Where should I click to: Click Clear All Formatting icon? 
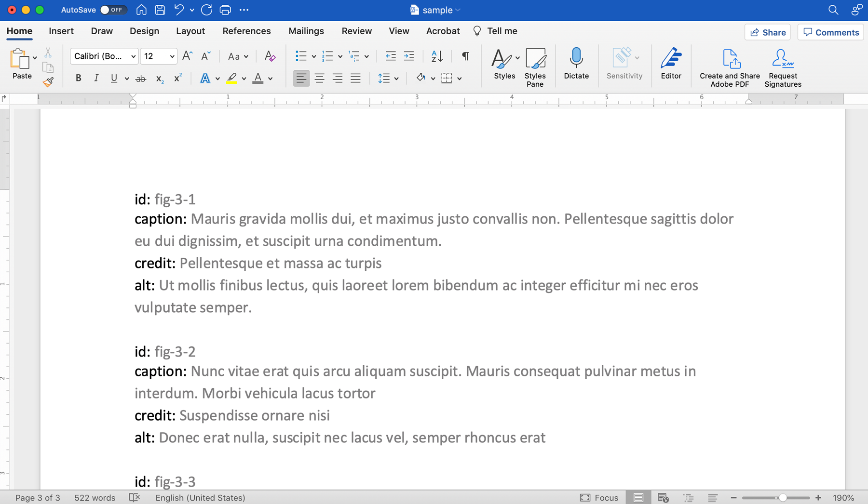click(x=270, y=56)
